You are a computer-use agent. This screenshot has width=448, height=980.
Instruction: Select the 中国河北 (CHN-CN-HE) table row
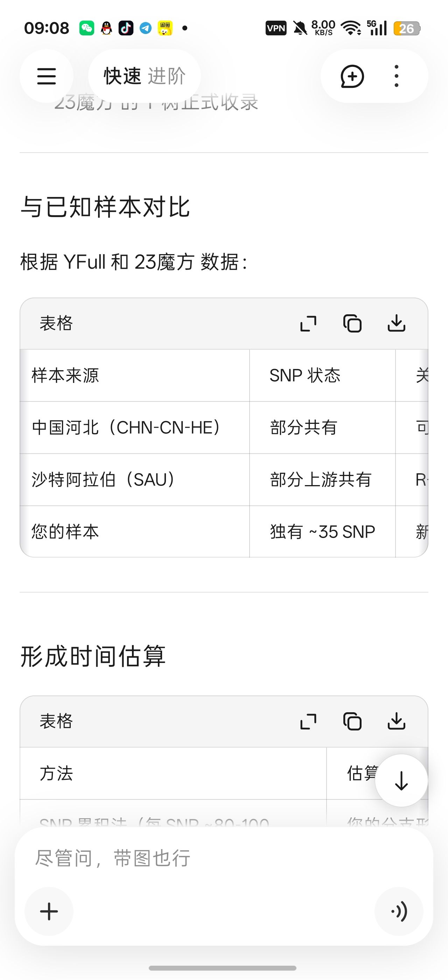pyautogui.click(x=224, y=428)
